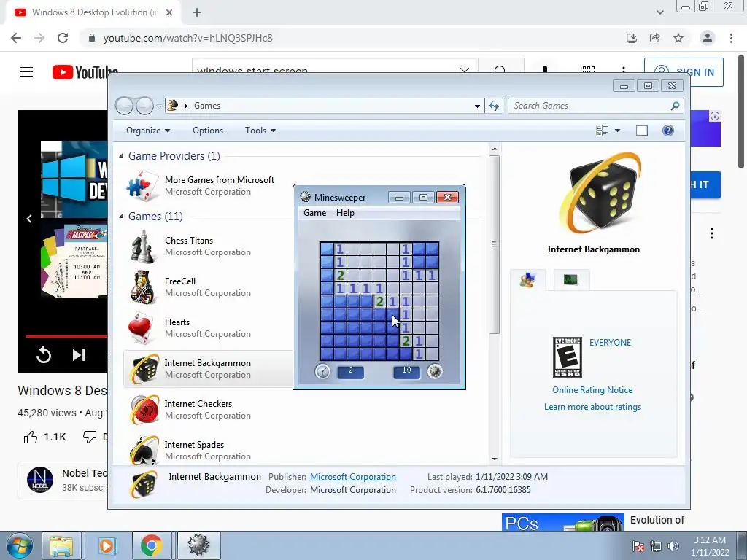Screen dimensions: 747x560
Task: Collapse the Game Providers group
Action: click(x=122, y=156)
